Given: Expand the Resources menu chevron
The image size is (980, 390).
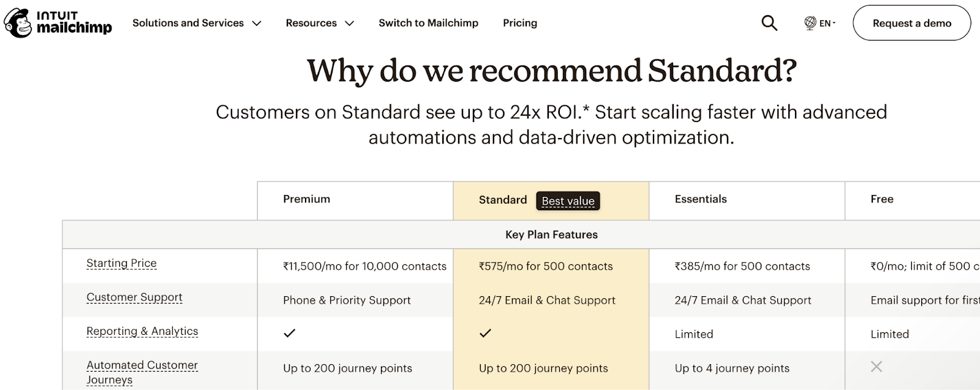Looking at the screenshot, I should (x=349, y=23).
